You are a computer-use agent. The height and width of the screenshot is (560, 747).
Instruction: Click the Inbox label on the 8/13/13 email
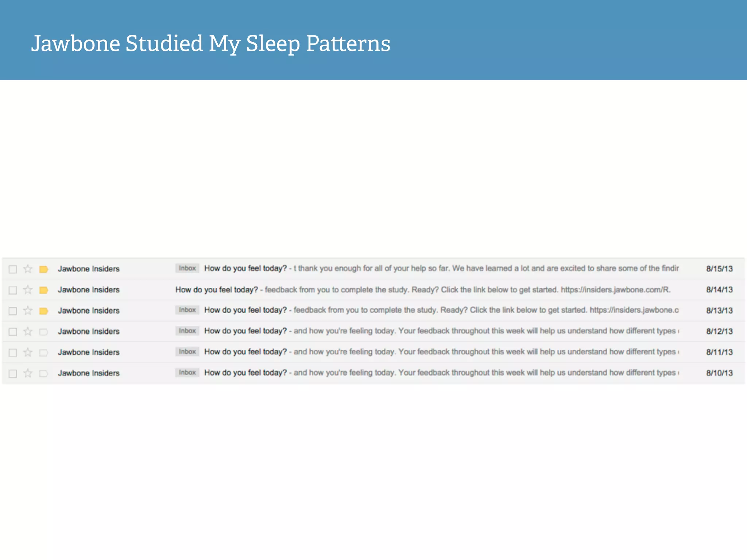point(187,310)
